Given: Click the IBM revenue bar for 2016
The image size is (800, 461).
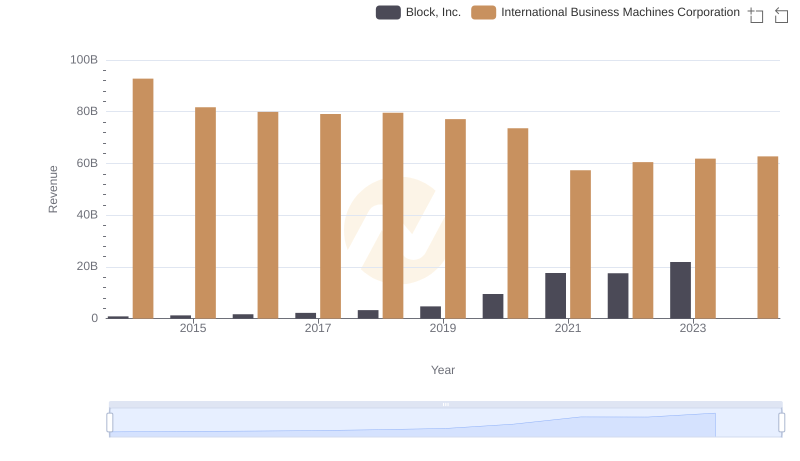Looking at the screenshot, I should [x=268, y=215].
